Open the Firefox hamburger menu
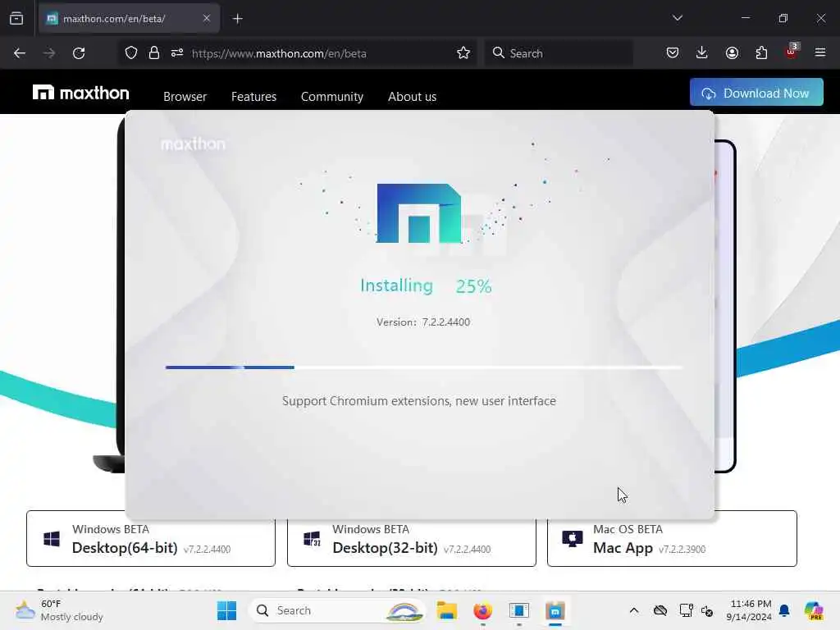 tap(819, 53)
